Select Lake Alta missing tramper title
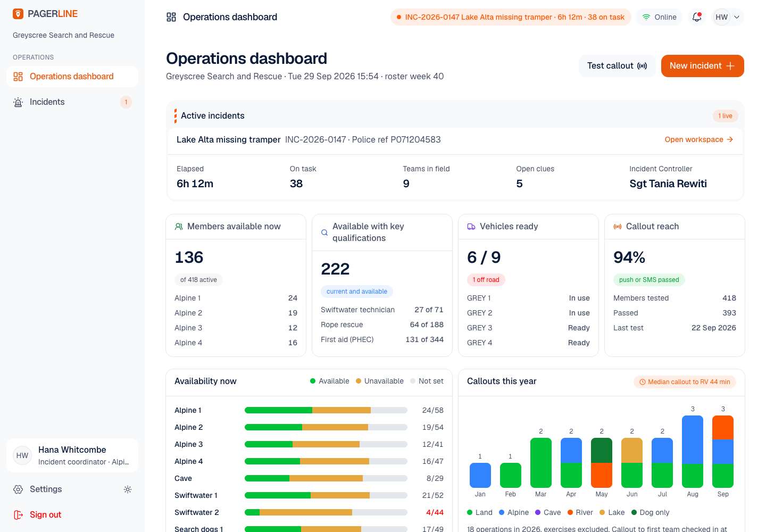Viewport: 766px width, 532px height. tap(229, 139)
